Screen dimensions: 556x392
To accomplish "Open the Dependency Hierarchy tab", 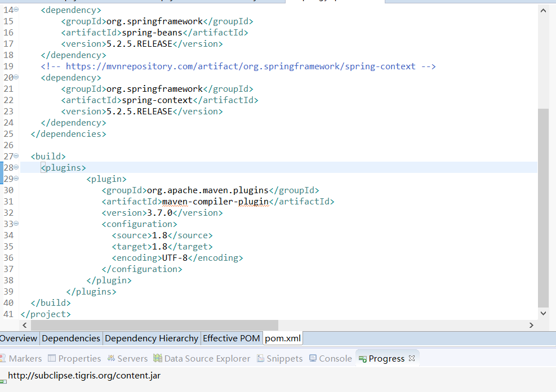I will click(151, 338).
